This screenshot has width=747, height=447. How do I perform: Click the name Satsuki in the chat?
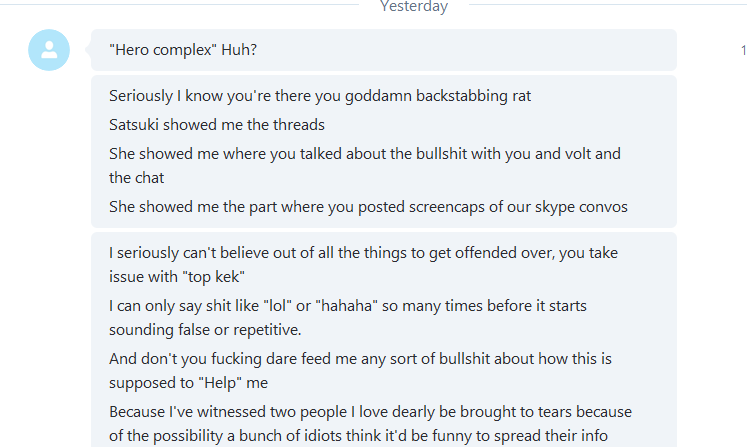pos(134,125)
